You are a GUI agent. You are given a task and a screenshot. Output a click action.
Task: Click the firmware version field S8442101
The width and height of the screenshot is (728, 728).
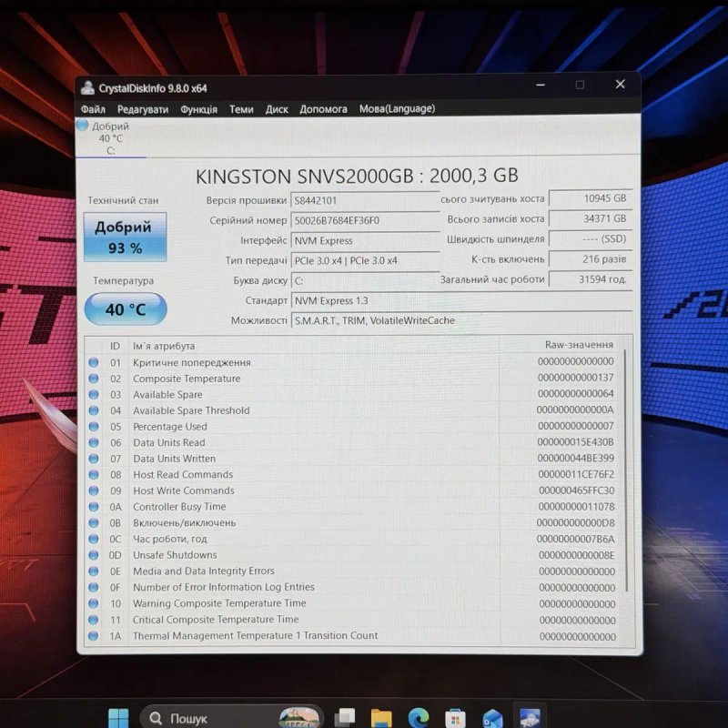tap(365, 200)
